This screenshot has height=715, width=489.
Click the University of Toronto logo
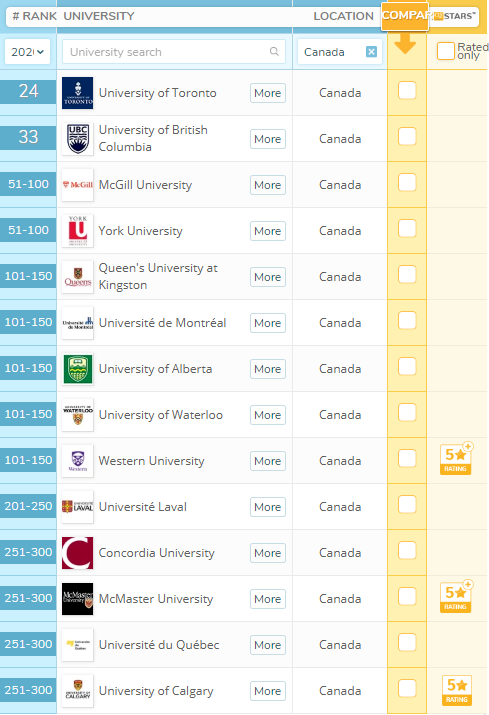click(78, 93)
